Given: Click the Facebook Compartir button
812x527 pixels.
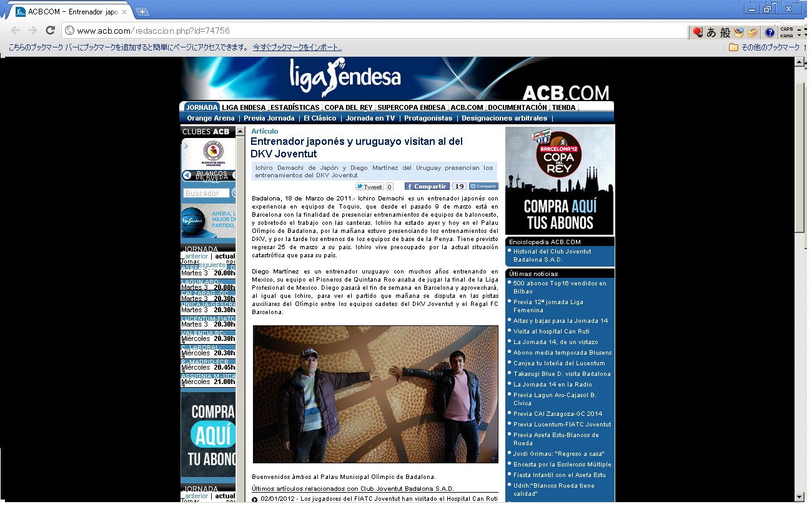Looking at the screenshot, I should click(x=427, y=187).
